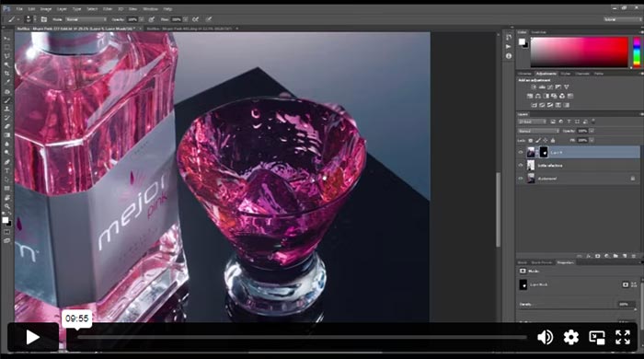Toggle lock image pixels

coord(538,141)
